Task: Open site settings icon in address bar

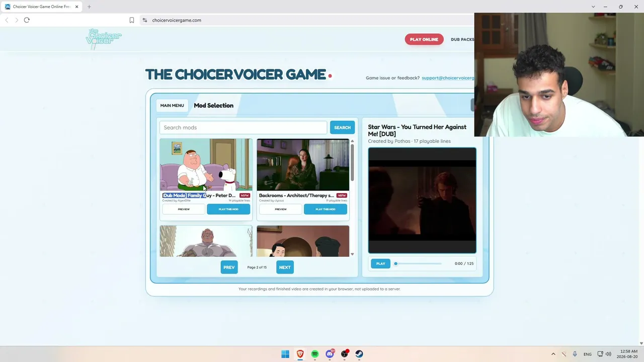Action: pyautogui.click(x=145, y=20)
